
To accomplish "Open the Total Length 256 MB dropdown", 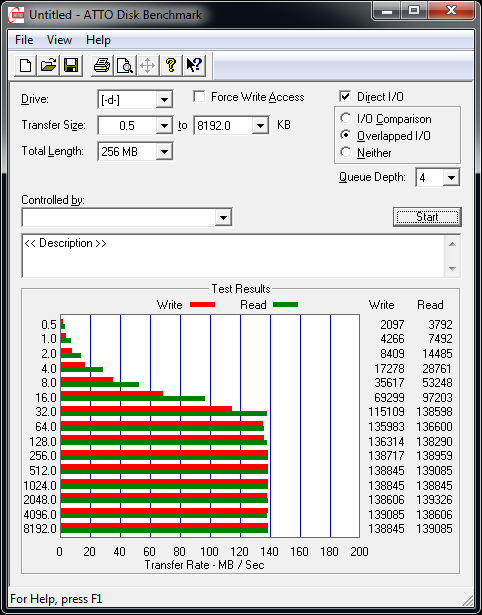I will [164, 151].
